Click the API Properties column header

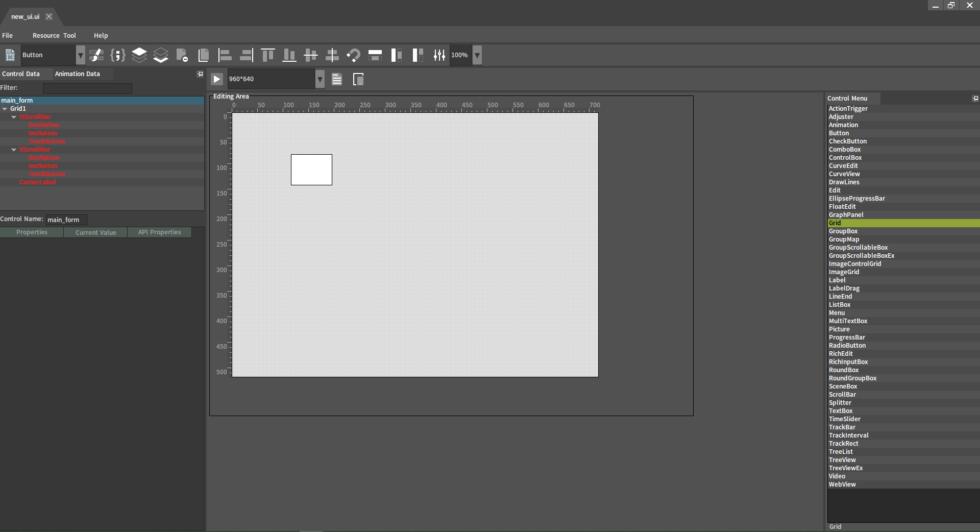[160, 232]
